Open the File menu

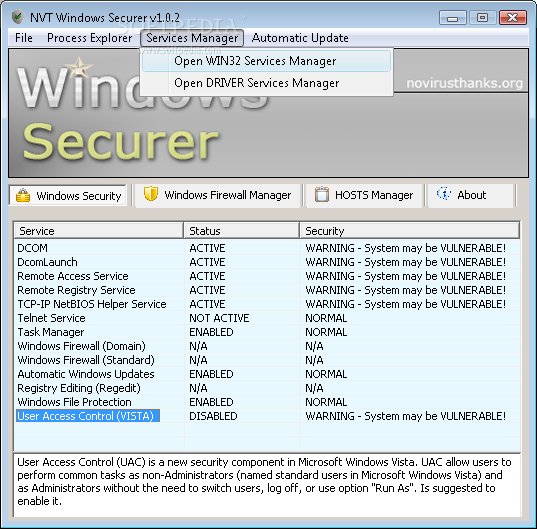[x=24, y=38]
